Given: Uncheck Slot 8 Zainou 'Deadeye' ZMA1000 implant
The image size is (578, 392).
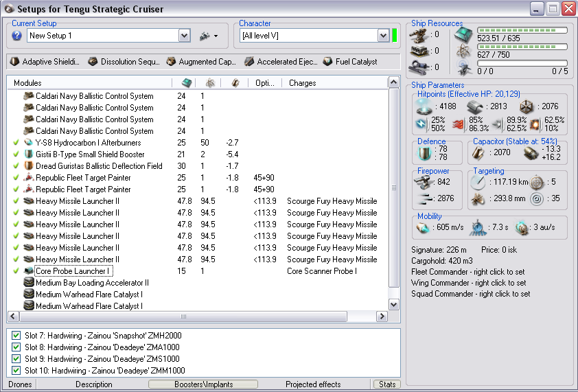Looking at the screenshot, I should coord(16,347).
